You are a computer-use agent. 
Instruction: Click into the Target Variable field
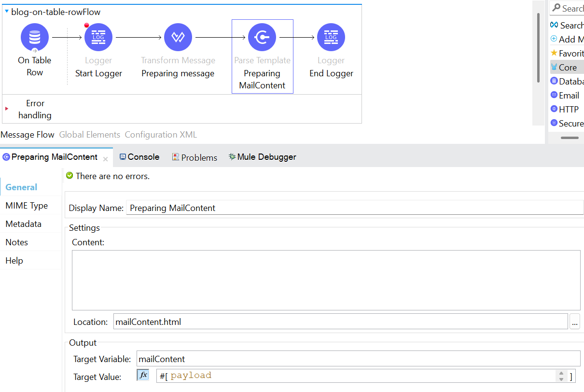click(358, 359)
